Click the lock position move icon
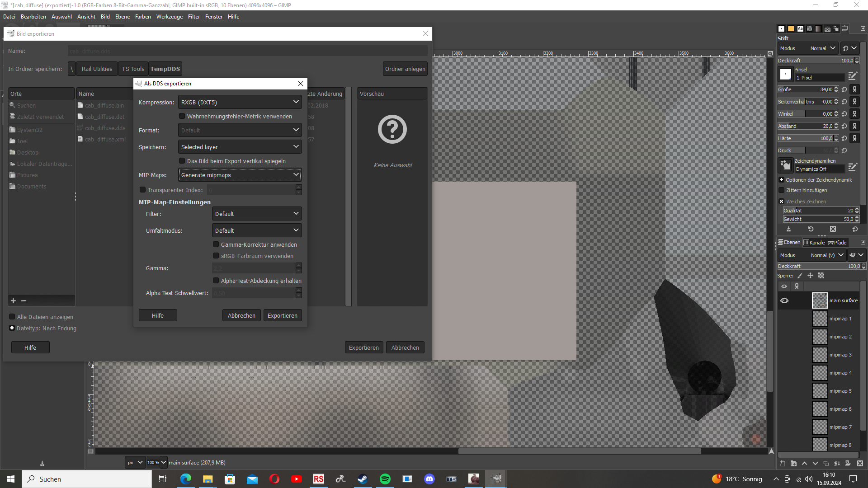The width and height of the screenshot is (868, 488). pyautogui.click(x=810, y=276)
